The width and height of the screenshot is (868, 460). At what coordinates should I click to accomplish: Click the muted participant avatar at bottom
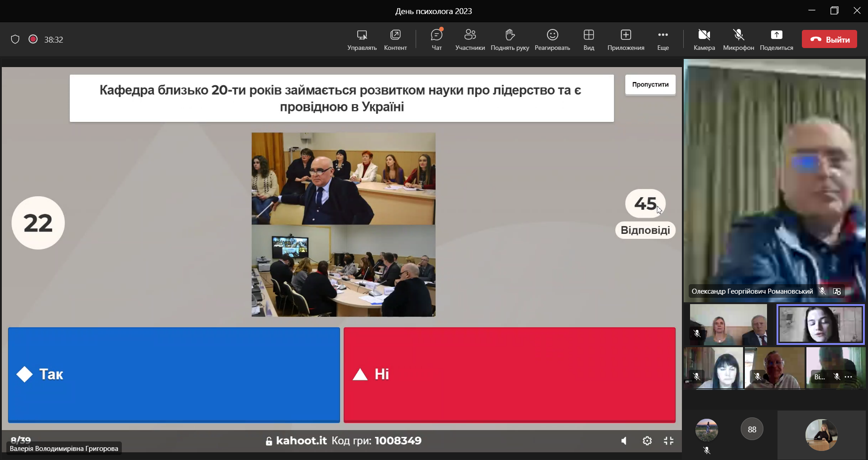[x=706, y=431]
